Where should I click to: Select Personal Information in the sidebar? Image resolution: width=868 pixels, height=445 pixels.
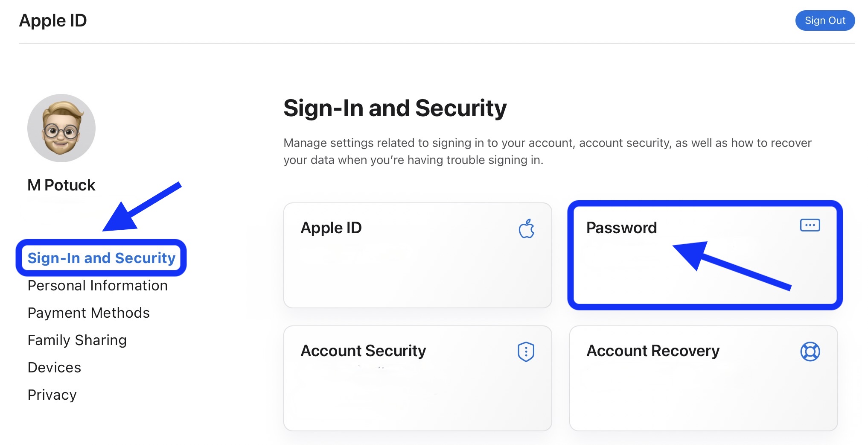point(97,285)
